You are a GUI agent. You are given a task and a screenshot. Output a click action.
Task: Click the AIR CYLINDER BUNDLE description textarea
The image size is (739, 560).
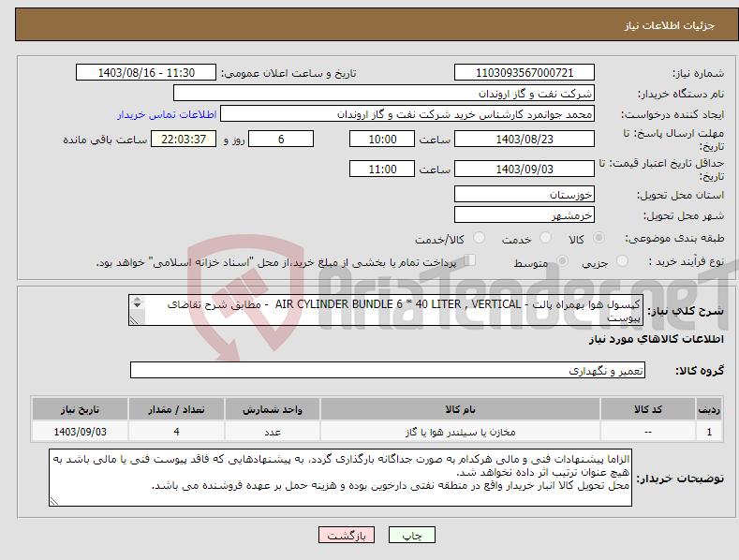point(386,310)
